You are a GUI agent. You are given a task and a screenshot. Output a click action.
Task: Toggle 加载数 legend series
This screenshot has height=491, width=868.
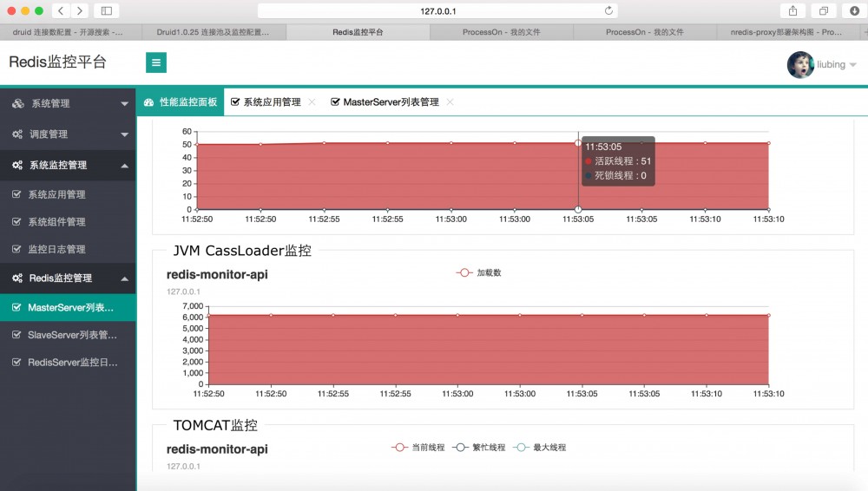tap(479, 272)
